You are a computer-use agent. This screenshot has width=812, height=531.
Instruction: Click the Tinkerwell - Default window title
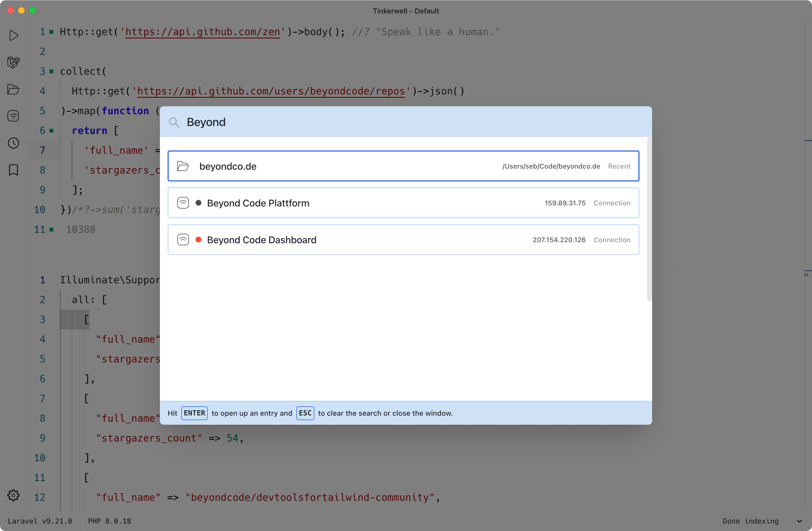[406, 11]
